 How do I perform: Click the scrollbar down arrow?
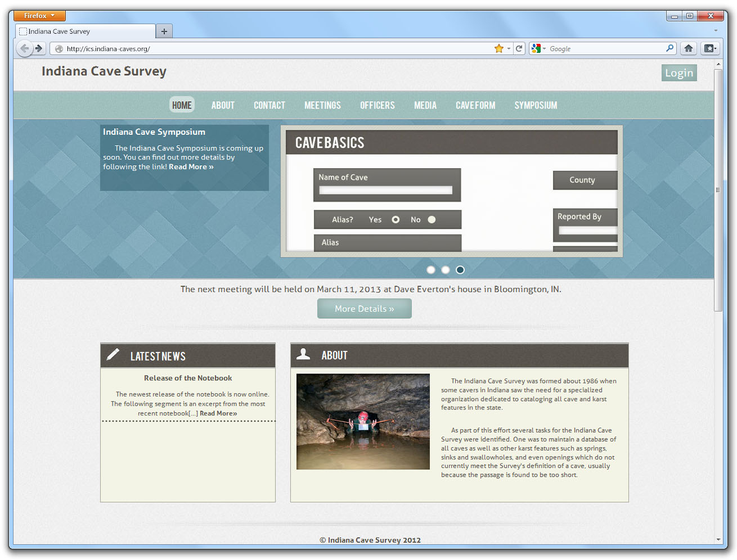coord(718,539)
